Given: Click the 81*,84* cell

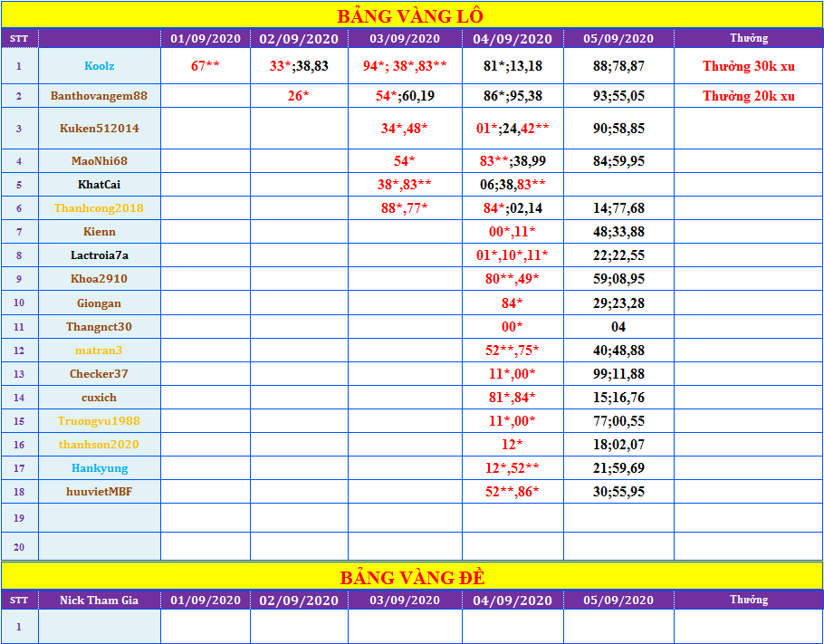Looking at the screenshot, I should coord(513,398).
